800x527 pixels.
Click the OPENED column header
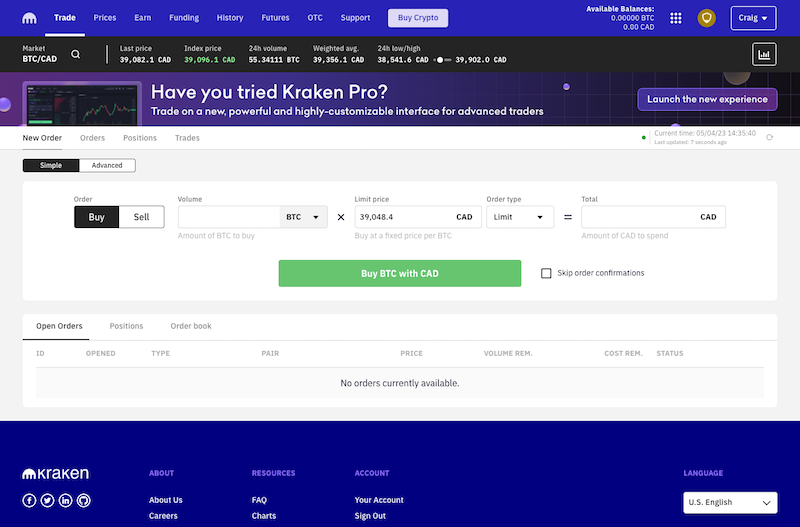click(101, 353)
